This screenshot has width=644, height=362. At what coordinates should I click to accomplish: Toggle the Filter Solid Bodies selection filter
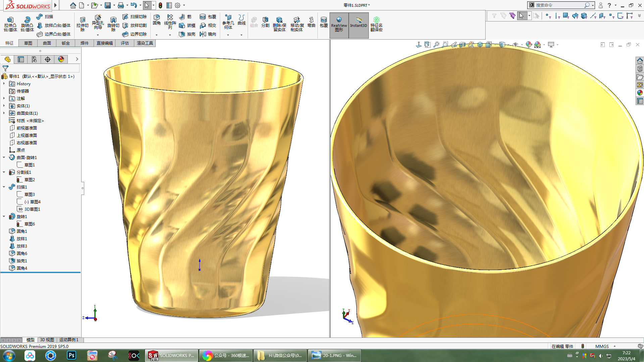point(584,16)
